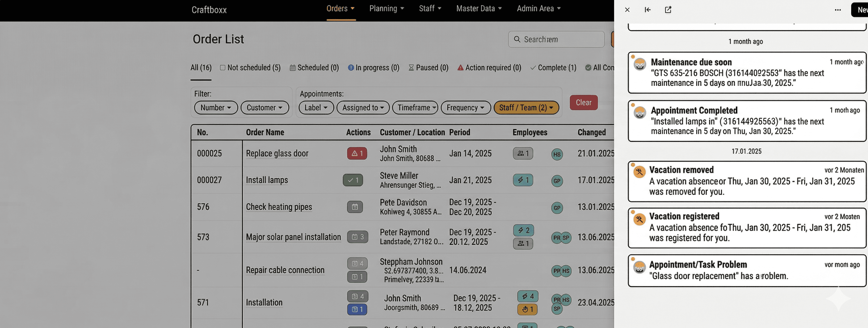
Task: Click red warning badge on Replace glass door
Action: pos(357,153)
